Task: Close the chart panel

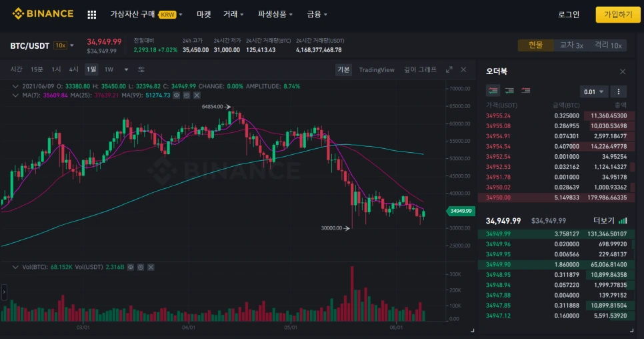Action: [463, 69]
